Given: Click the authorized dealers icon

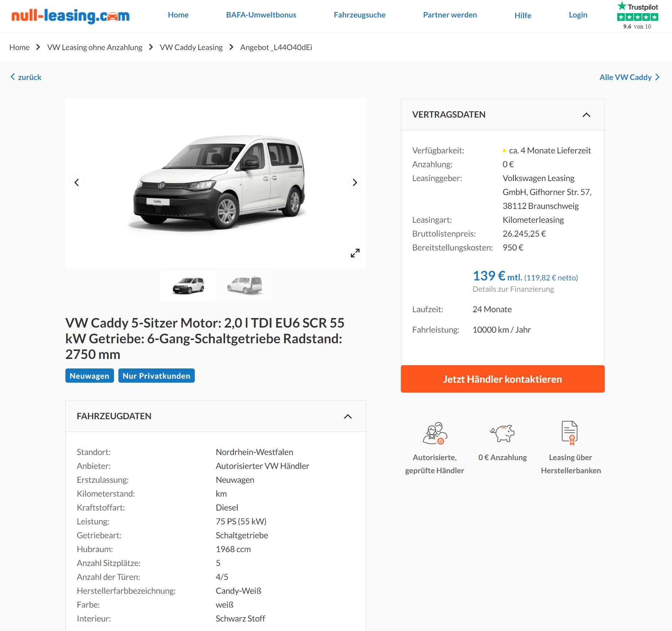Looking at the screenshot, I should point(435,433).
